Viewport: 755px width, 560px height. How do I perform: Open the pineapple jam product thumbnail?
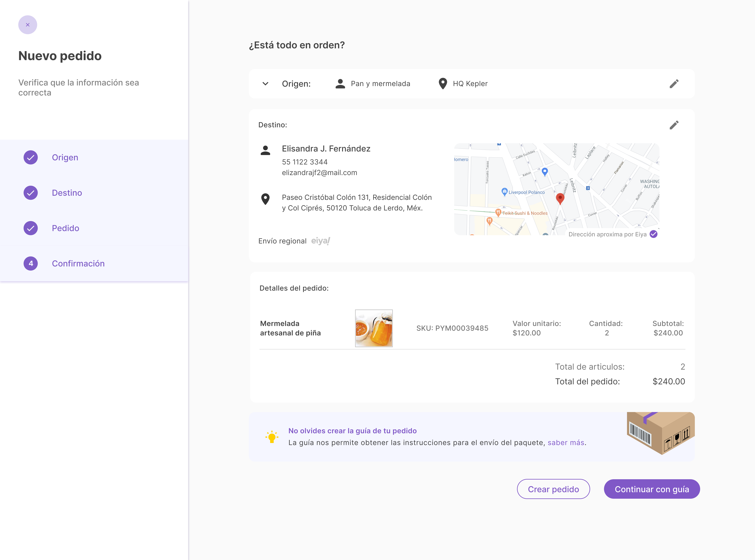click(374, 328)
